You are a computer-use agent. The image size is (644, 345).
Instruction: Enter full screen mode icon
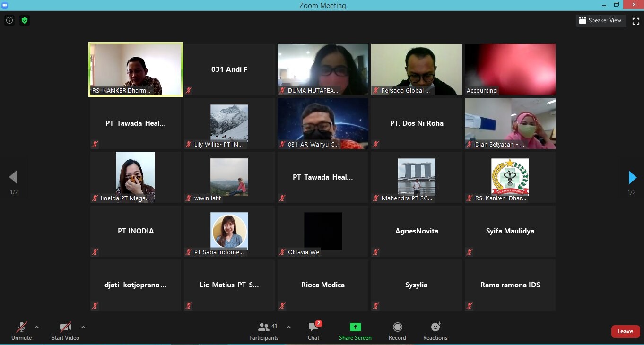(636, 21)
